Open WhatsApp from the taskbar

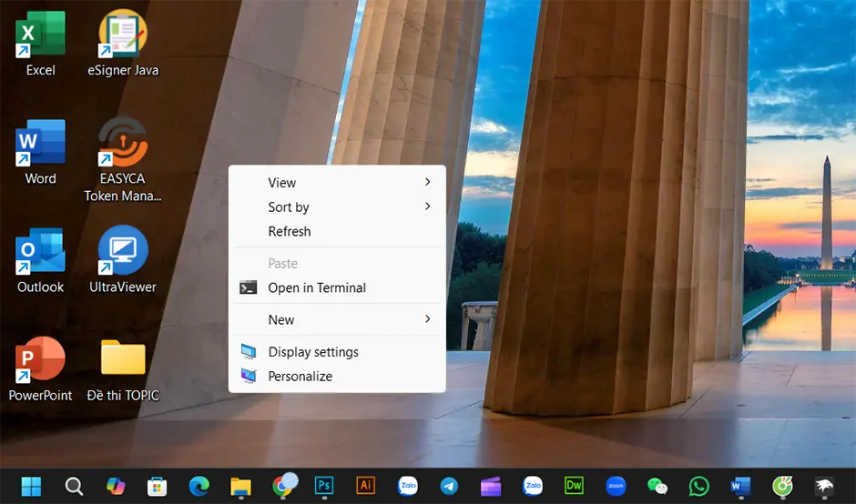coord(699,486)
